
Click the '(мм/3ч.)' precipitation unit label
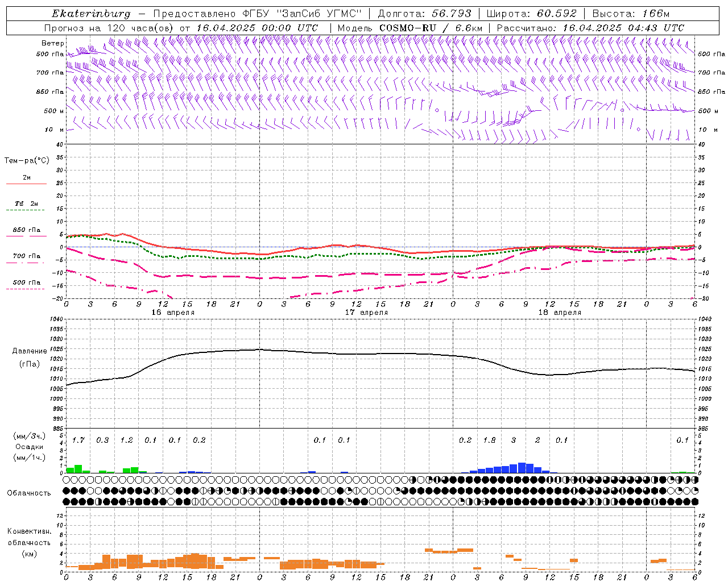30,436
